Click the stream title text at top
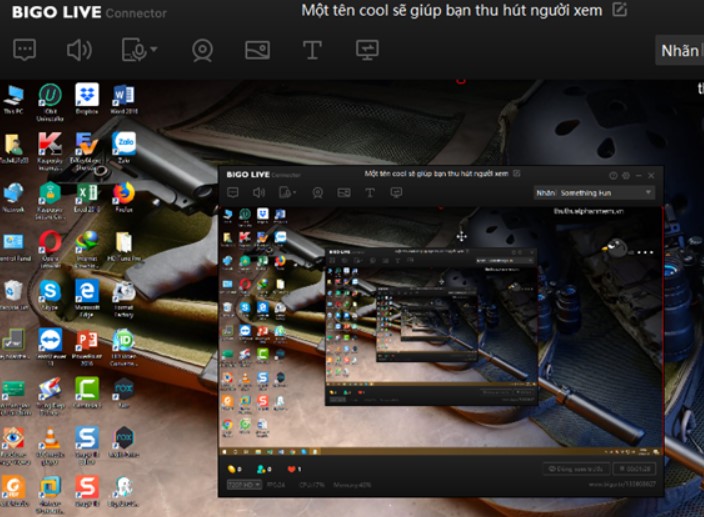Image resolution: width=704 pixels, height=517 pixels. (454, 10)
